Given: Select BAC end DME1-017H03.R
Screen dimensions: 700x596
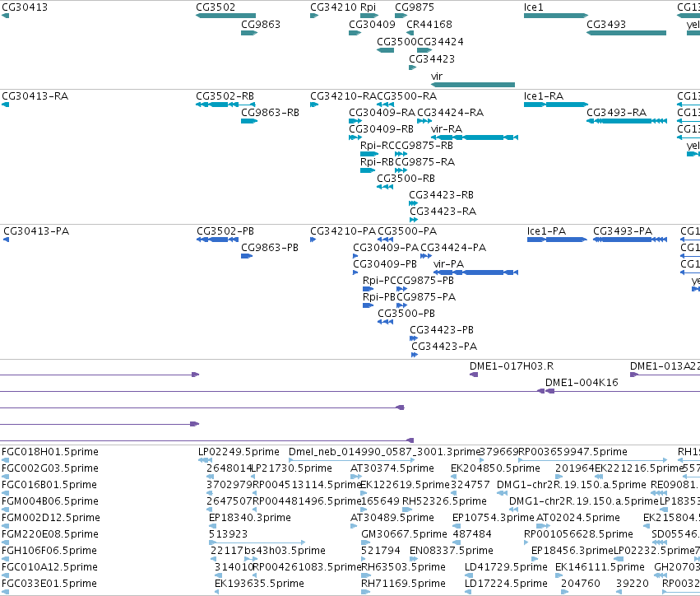Looking at the screenshot, I should coord(512,366).
